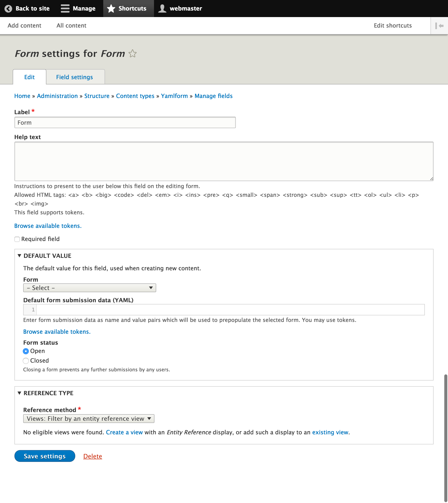The height and width of the screenshot is (503, 448).
Task: Collapse the DEFAULT VALUE section
Action: 19,256
